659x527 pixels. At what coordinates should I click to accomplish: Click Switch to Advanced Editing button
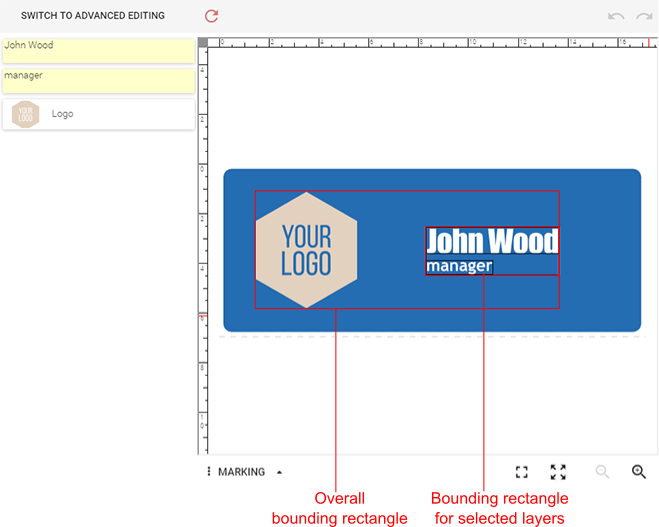[93, 16]
